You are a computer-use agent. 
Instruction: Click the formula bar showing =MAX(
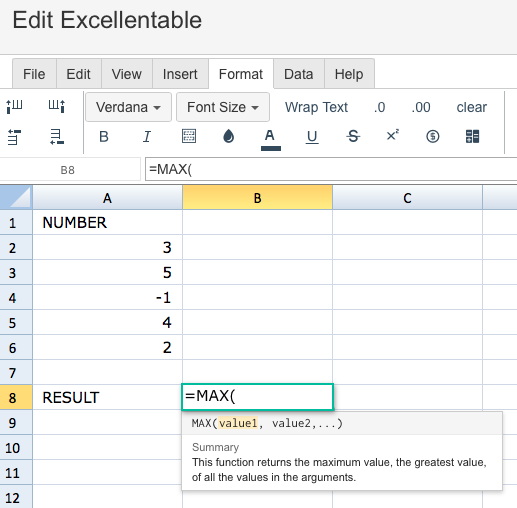(331, 169)
